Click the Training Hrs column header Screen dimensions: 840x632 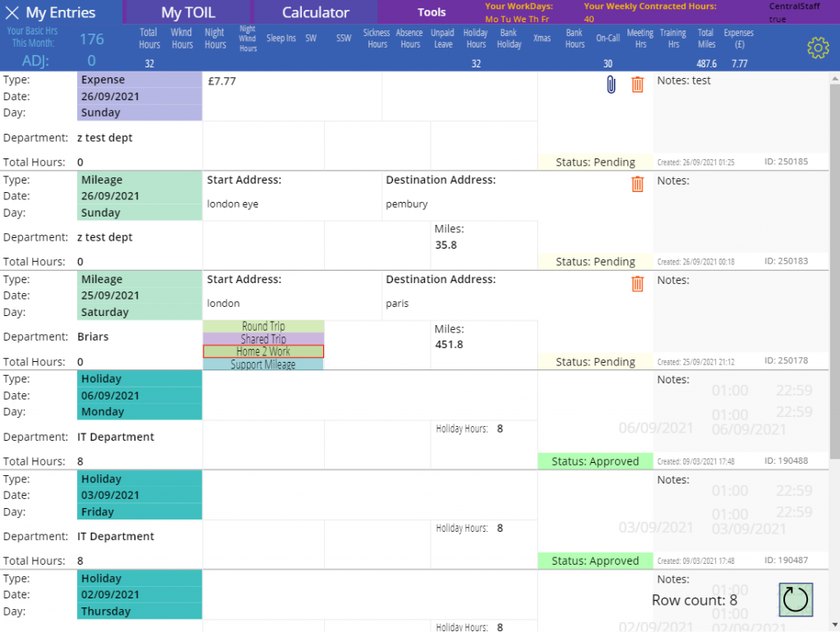673,39
